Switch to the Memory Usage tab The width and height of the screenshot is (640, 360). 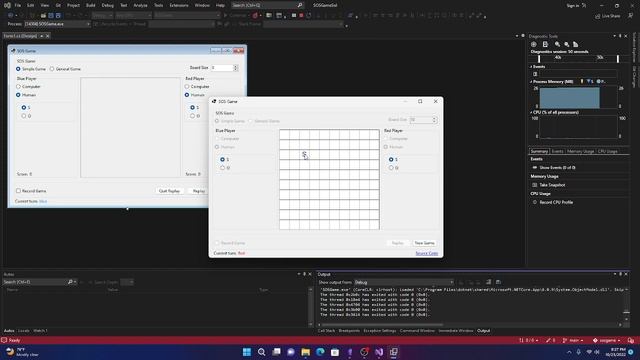580,151
